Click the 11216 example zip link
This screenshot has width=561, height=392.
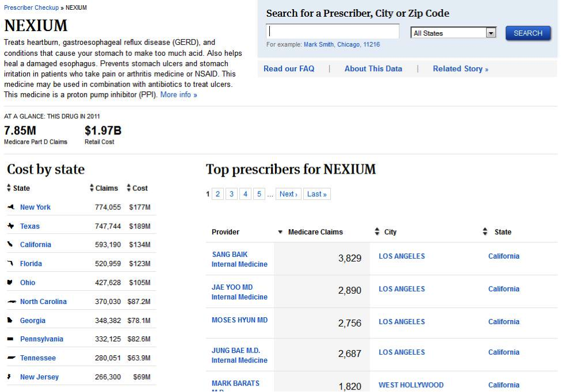pos(371,44)
